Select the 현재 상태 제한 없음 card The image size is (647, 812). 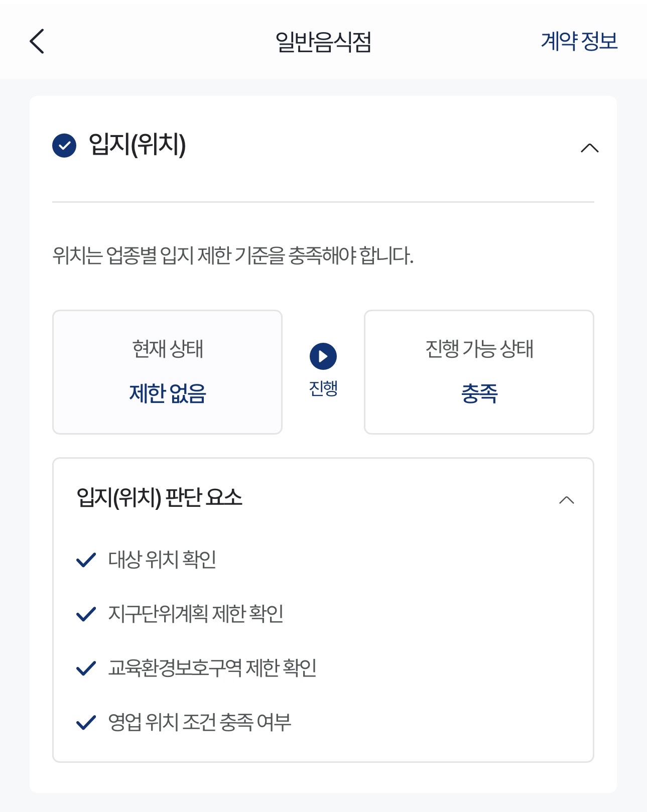[167, 372]
